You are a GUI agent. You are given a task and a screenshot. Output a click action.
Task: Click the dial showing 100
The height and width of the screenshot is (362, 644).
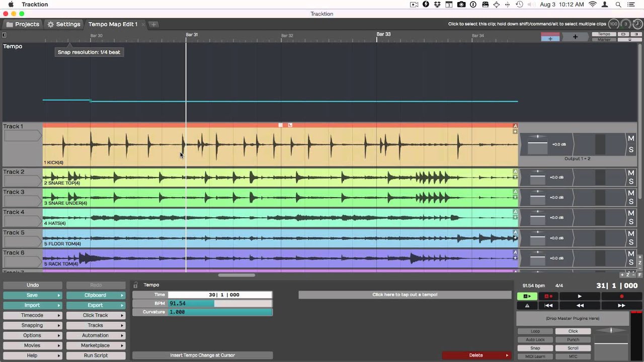[x=613, y=24]
